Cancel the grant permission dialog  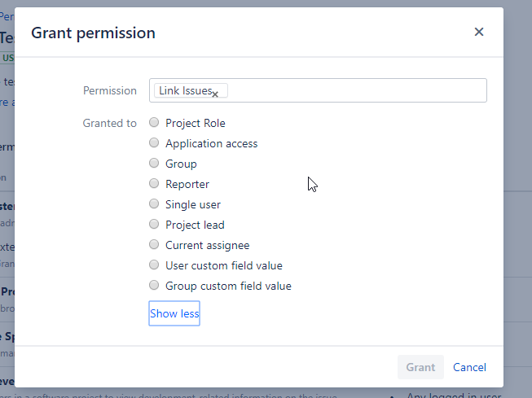coord(469,367)
